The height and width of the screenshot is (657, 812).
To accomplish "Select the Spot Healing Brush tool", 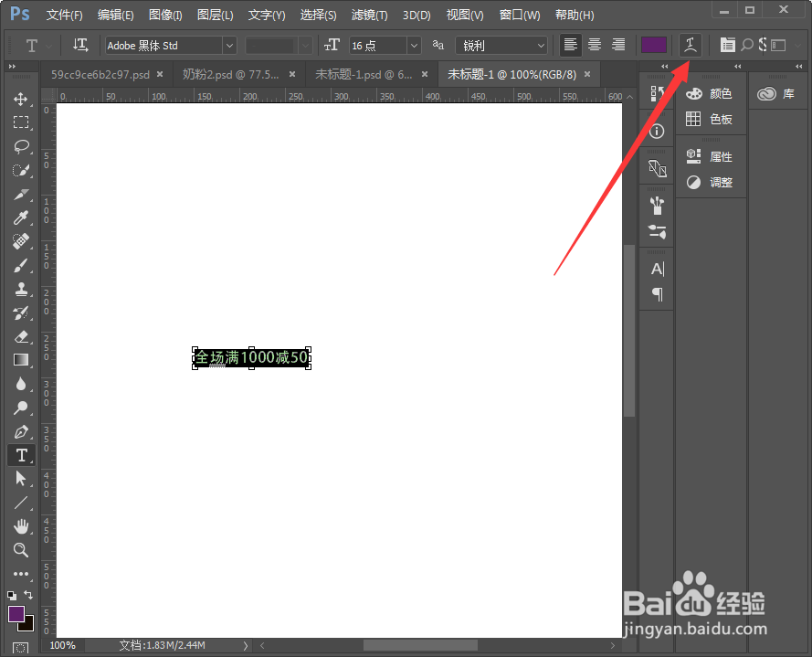I will [x=21, y=241].
